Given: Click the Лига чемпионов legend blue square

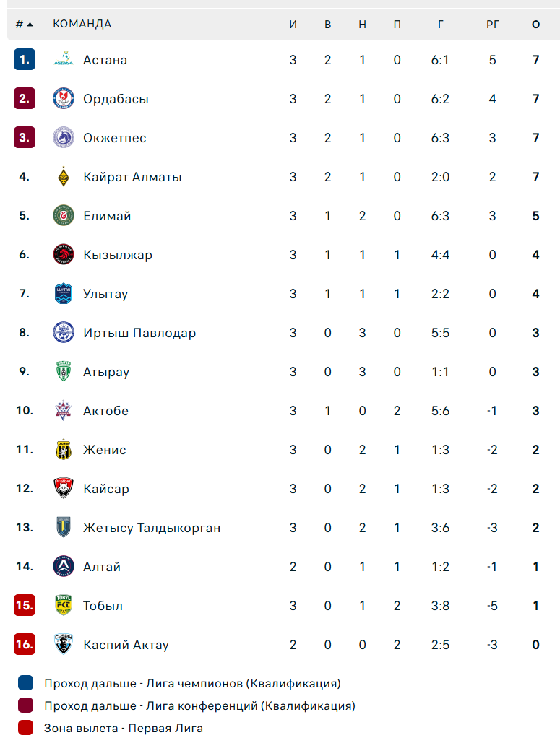Looking at the screenshot, I should click(26, 683).
